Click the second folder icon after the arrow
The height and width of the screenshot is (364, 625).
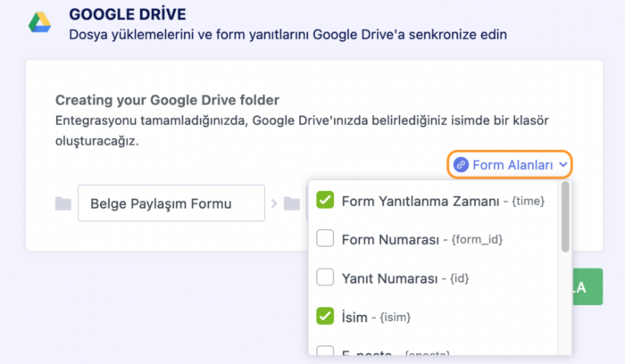(291, 203)
